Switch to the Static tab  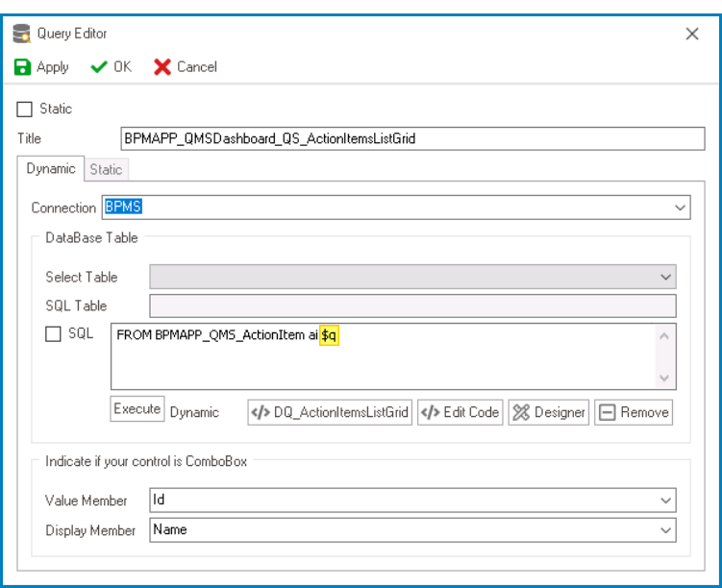point(106,169)
